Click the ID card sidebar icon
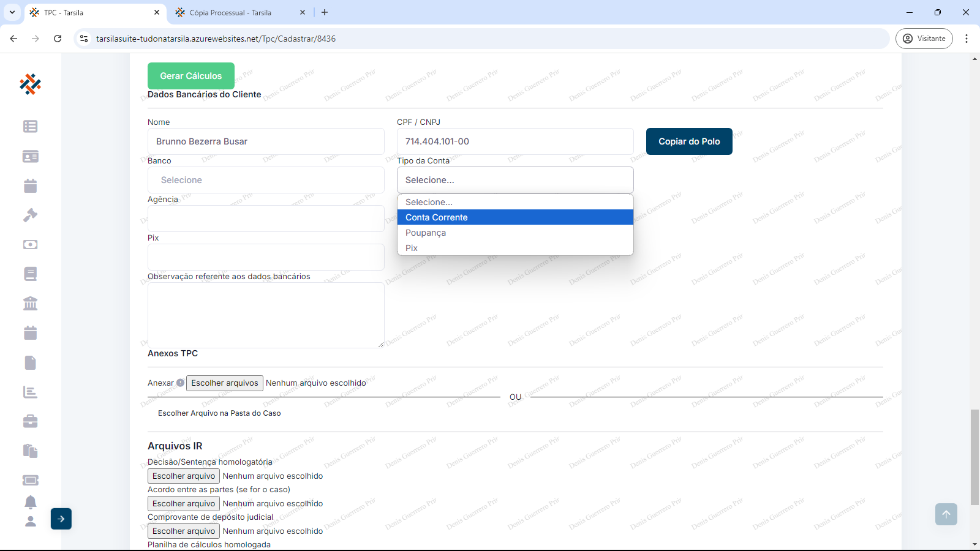The image size is (980, 551). pyautogui.click(x=30, y=156)
